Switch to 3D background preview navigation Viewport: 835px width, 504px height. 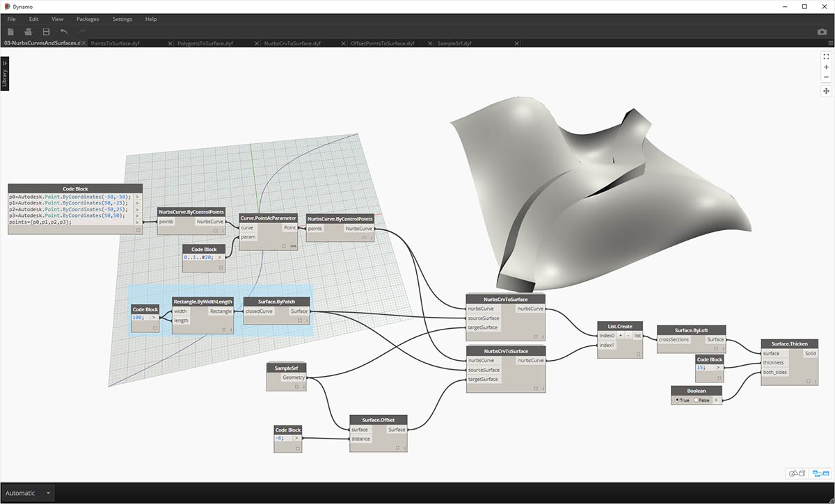[x=797, y=473]
